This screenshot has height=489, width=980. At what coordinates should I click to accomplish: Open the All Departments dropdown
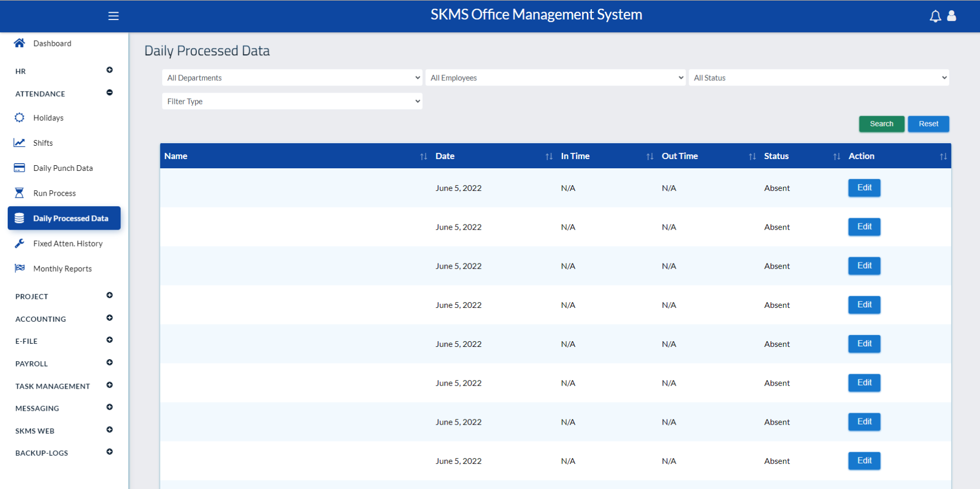pyautogui.click(x=292, y=78)
